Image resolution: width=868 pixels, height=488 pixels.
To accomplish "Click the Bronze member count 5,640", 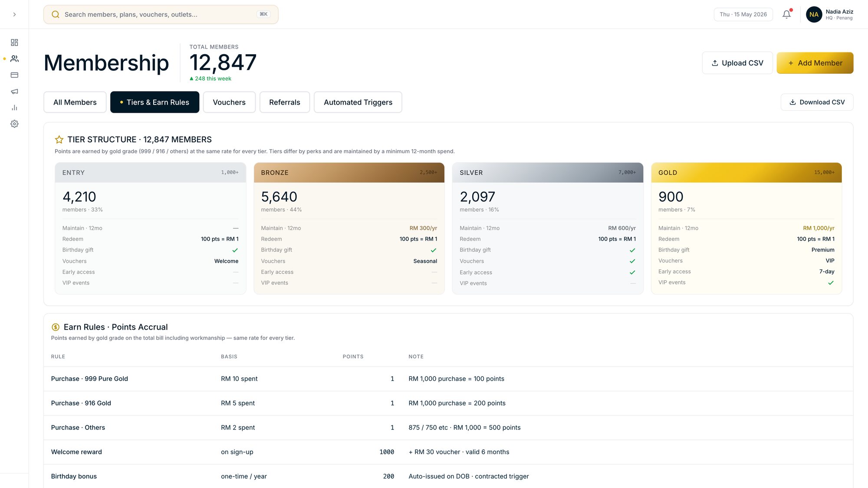I will (x=279, y=197).
